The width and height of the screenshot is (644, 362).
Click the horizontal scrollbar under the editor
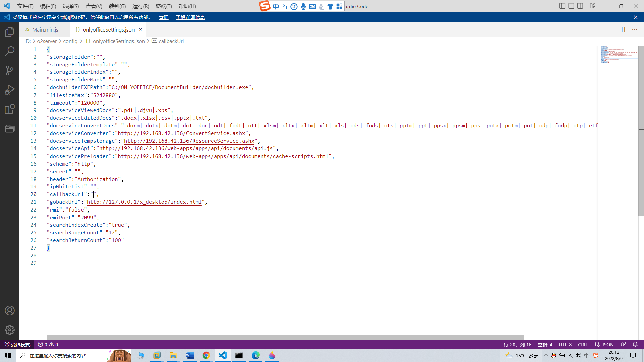point(285,337)
